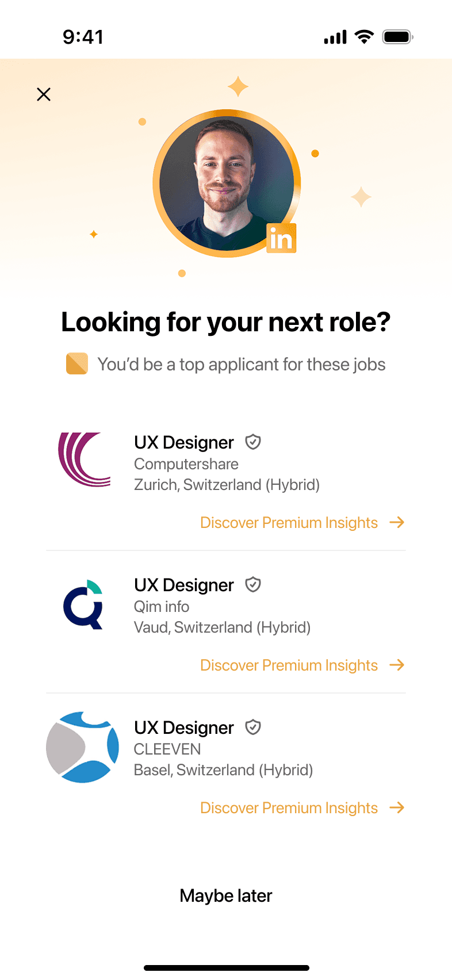452x980 pixels.
Task: Tap verified shield next to CLEEVEN job
Action: (x=253, y=727)
